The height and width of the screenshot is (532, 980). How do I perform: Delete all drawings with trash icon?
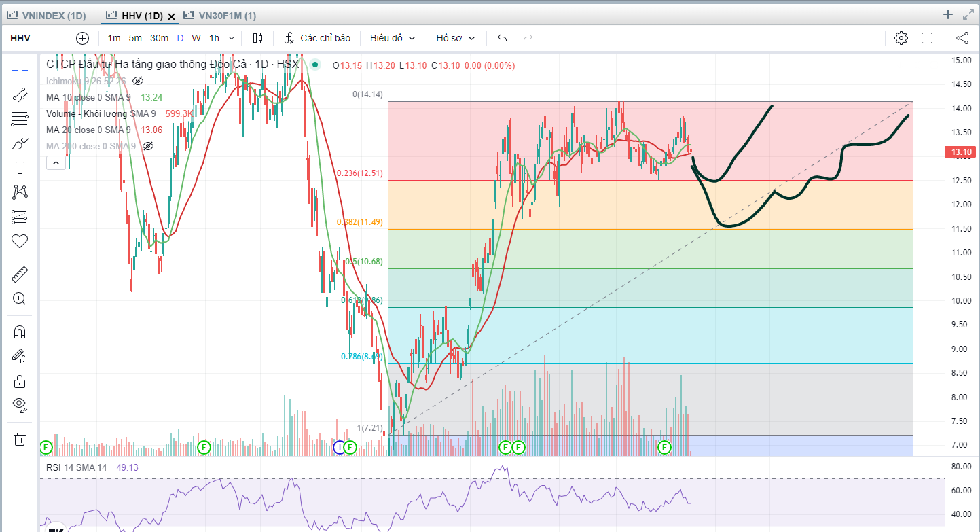(20, 439)
